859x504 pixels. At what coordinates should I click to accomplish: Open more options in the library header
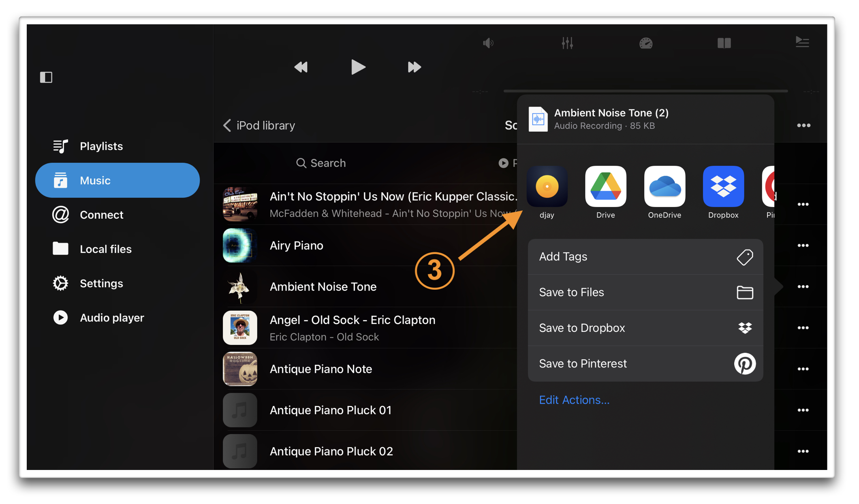click(x=804, y=126)
